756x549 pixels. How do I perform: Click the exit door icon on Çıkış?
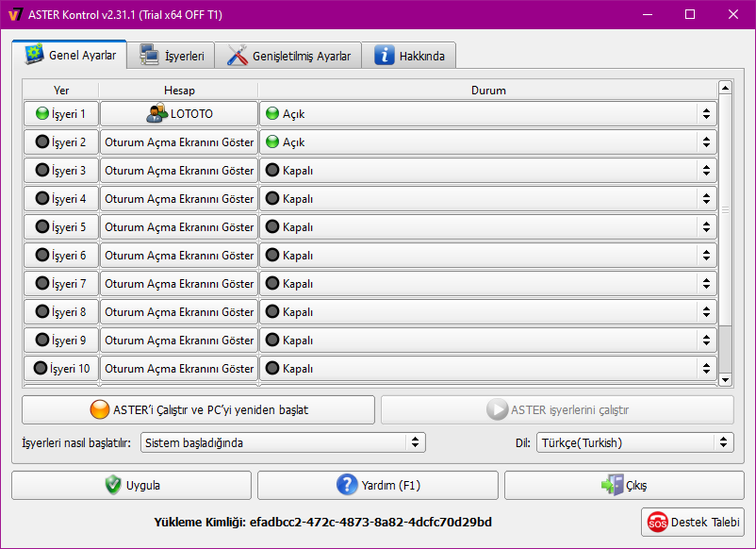[613, 485]
